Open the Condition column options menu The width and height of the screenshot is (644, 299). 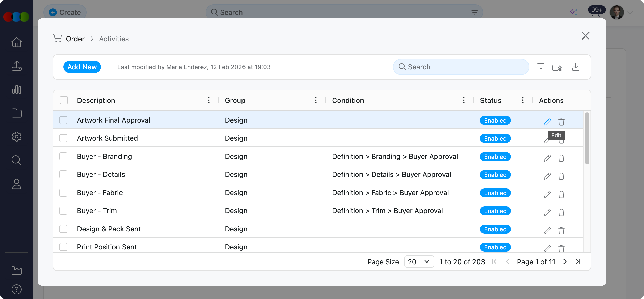[x=464, y=100]
